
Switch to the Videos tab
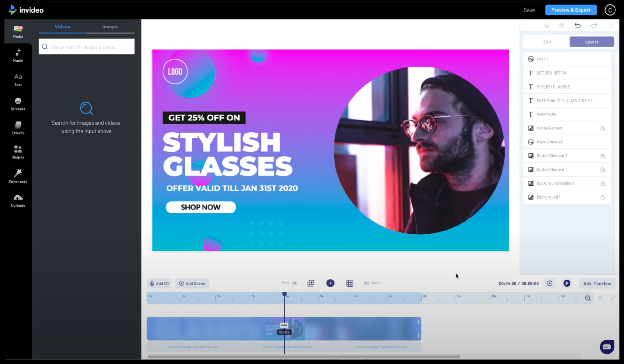pyautogui.click(x=62, y=27)
